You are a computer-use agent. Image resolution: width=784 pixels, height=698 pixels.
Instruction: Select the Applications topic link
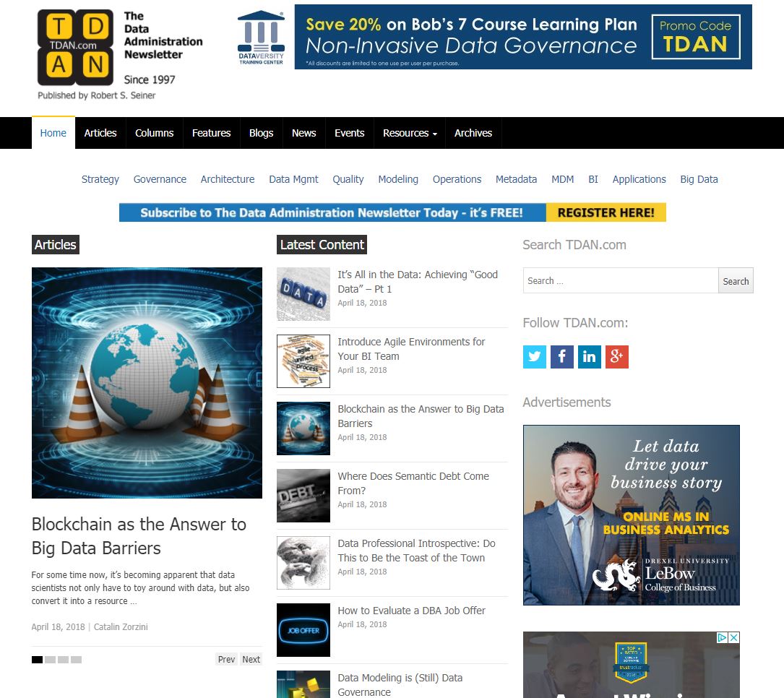tap(639, 179)
